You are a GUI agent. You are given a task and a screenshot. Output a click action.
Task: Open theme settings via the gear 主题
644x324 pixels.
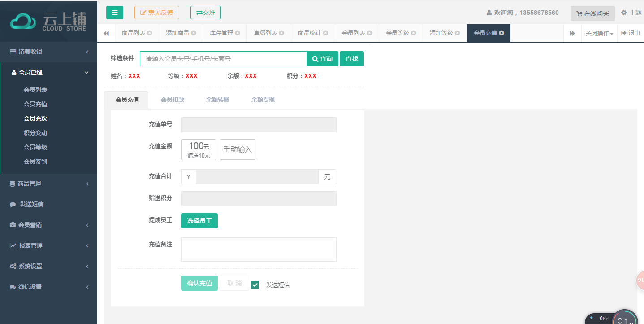coord(631,13)
